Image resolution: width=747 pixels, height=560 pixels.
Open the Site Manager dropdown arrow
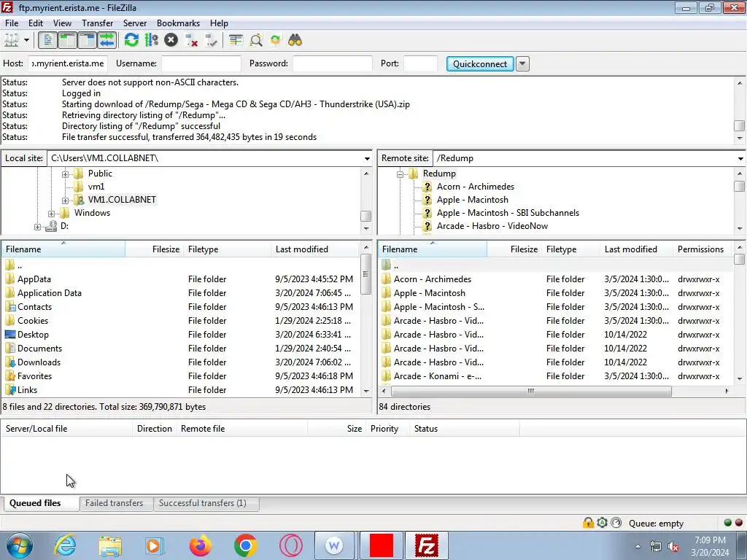[x=27, y=41]
